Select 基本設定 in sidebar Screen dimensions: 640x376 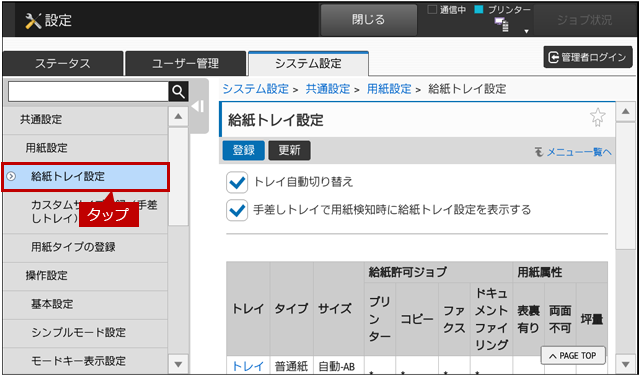click(85, 304)
